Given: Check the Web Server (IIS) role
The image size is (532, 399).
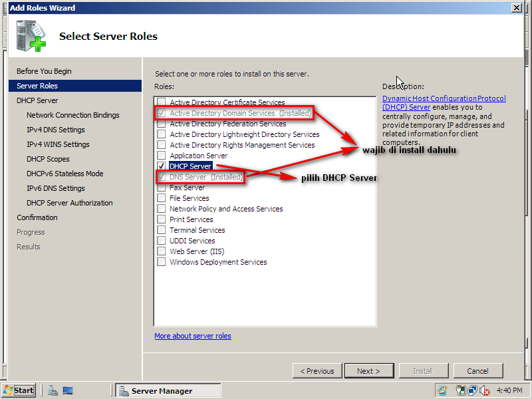Looking at the screenshot, I should coord(161,251).
